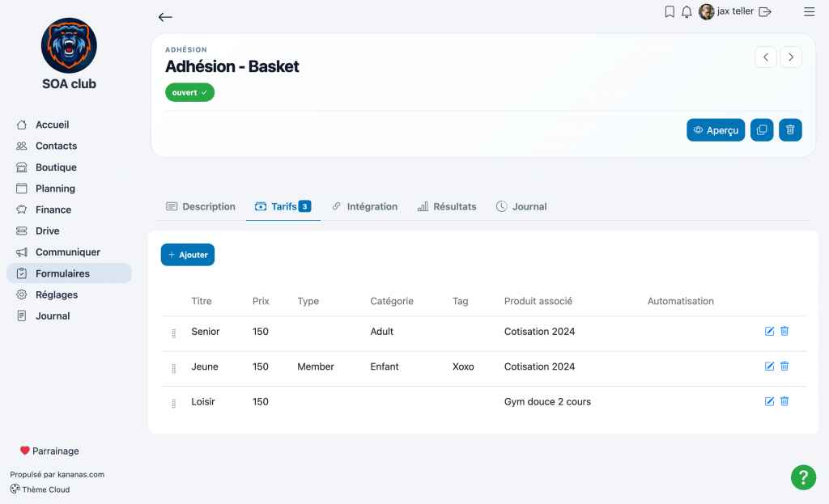Viewport: 829px width, 504px height.
Task: Click the Produit associé column header
Action: (x=538, y=301)
